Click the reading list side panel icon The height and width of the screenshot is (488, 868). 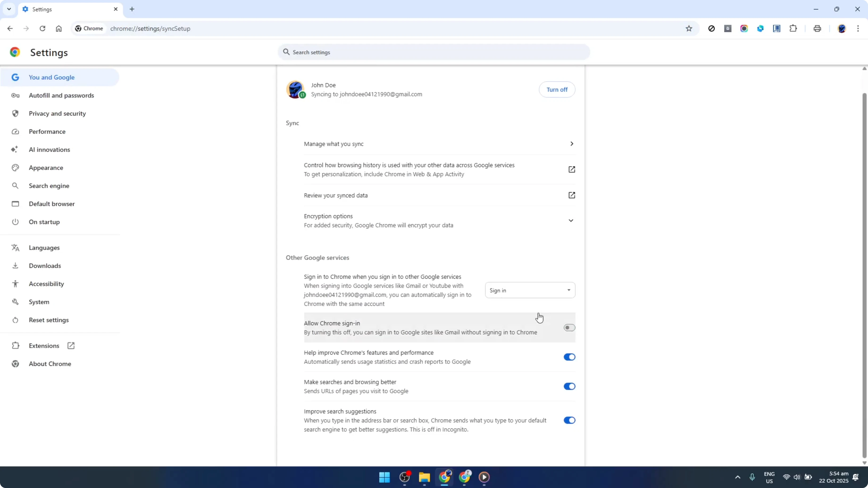[777, 28]
